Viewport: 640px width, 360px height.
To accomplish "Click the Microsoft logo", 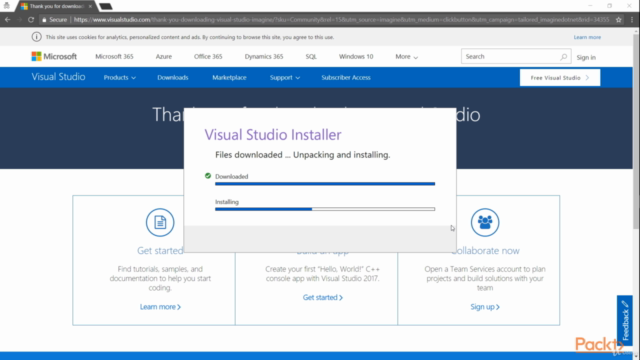I will 54,56.
